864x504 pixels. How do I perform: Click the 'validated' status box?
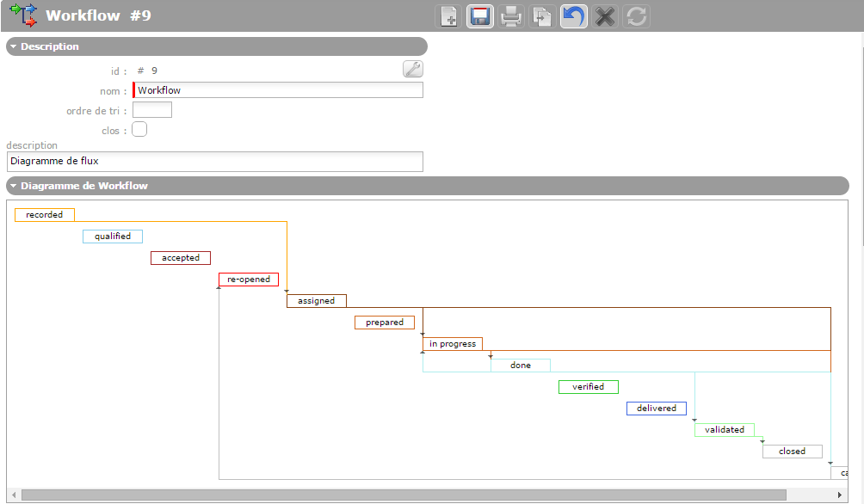point(725,430)
